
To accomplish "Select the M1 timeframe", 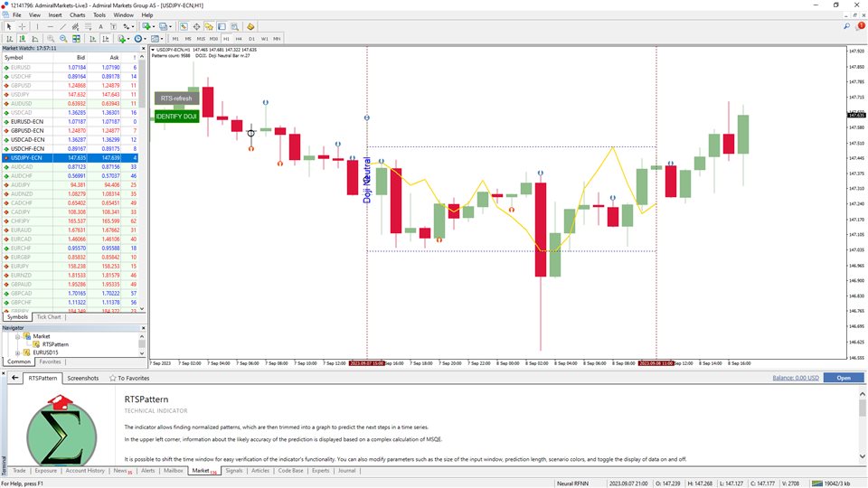I will point(175,39).
